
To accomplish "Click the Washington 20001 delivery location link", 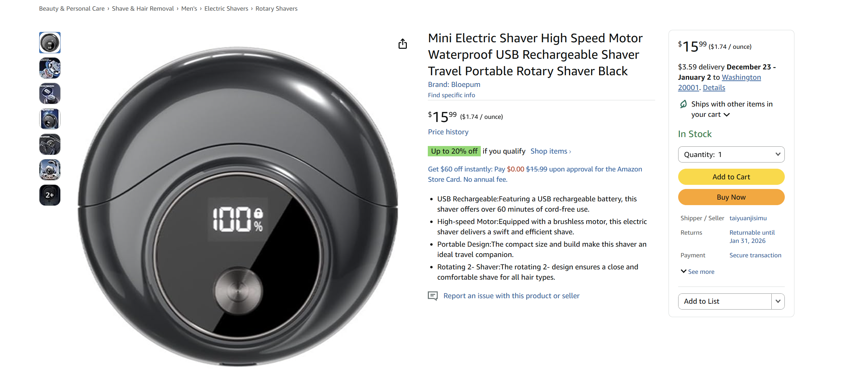I will pyautogui.click(x=741, y=77).
